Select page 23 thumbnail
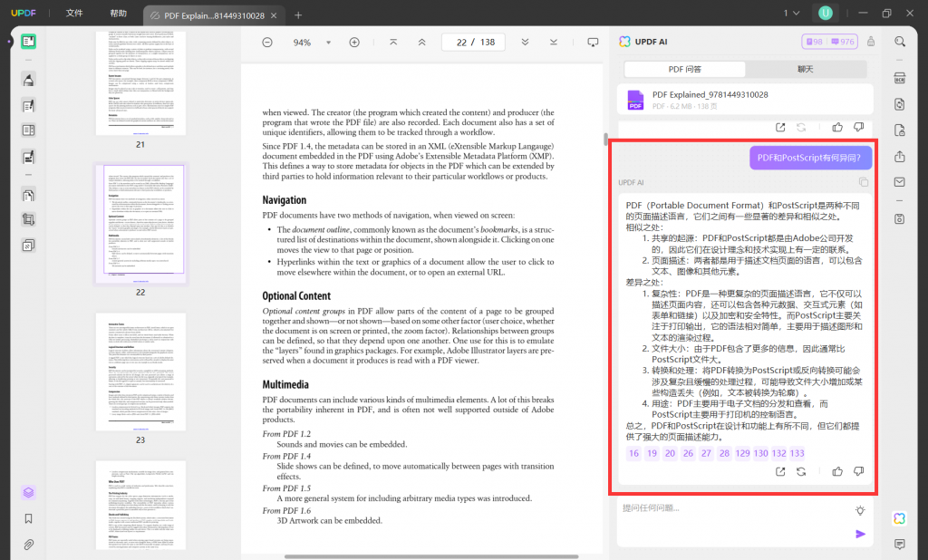 pyautogui.click(x=140, y=372)
